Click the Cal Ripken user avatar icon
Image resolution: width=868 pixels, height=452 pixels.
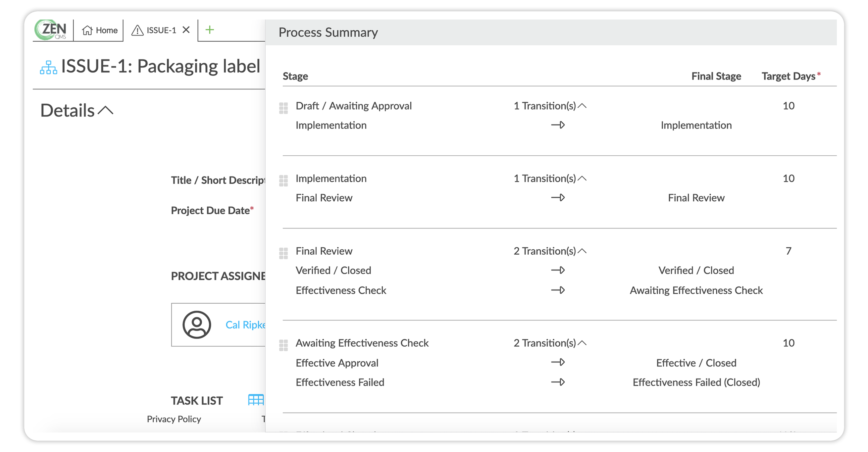(197, 325)
